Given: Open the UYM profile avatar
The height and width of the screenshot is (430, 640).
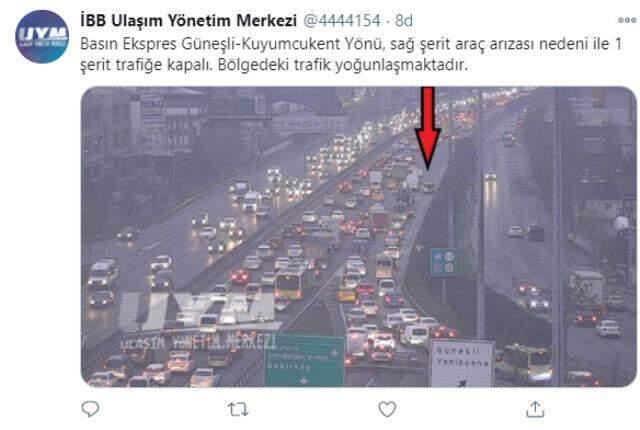Looking at the screenshot, I should [x=42, y=36].
